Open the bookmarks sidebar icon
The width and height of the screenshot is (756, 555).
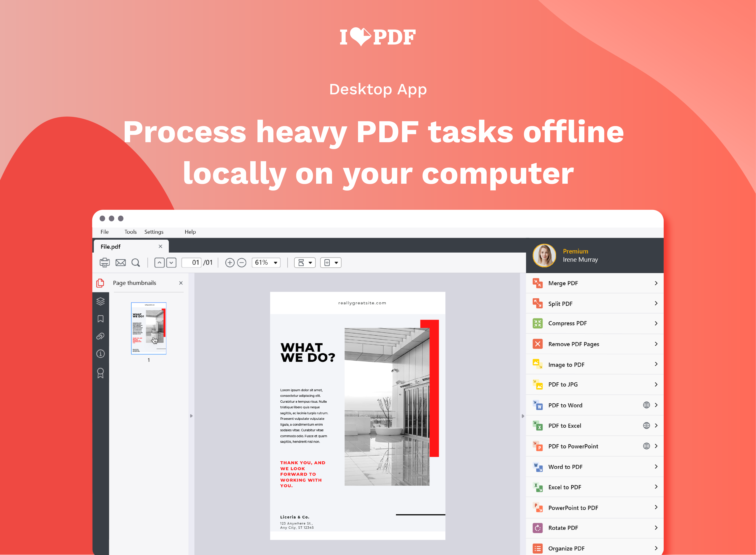click(100, 318)
